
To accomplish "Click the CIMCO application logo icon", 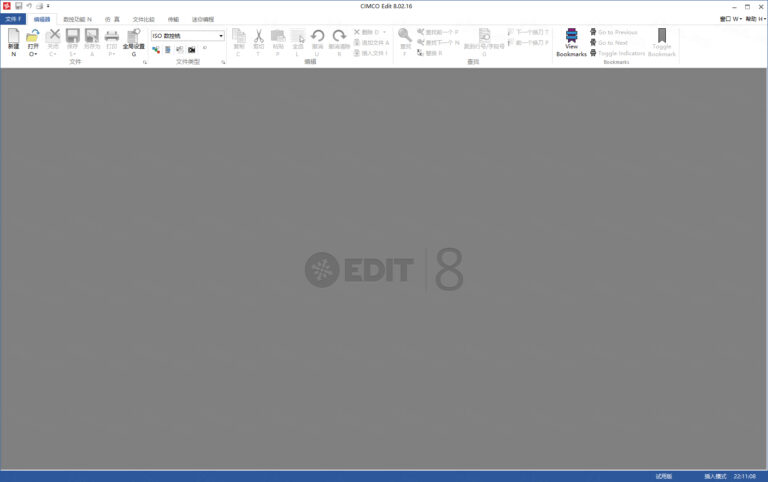I will pyautogui.click(x=6, y=6).
